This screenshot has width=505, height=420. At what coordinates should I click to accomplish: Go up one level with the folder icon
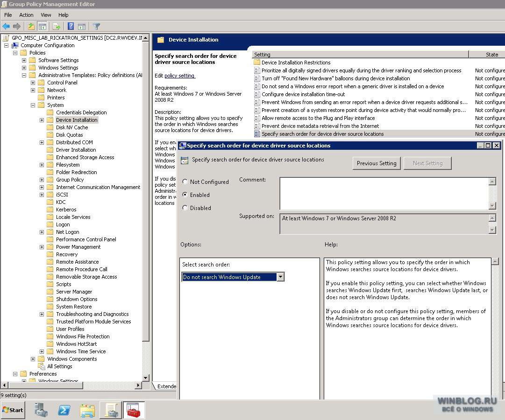pyautogui.click(x=31, y=27)
